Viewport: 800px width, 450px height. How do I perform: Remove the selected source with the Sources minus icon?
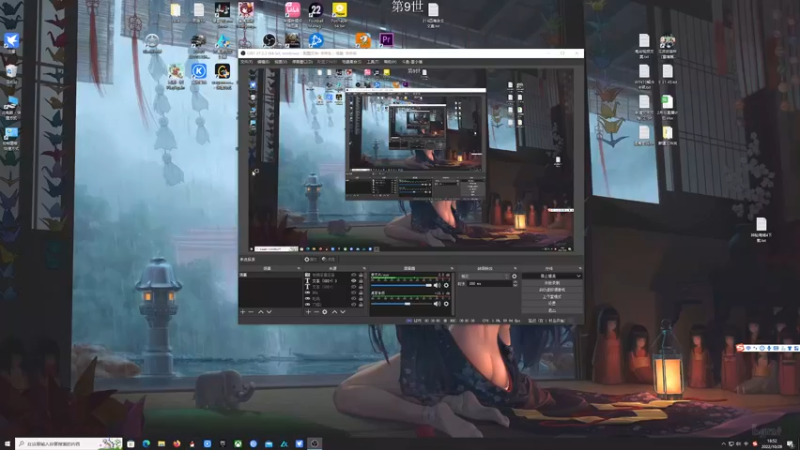pos(316,312)
